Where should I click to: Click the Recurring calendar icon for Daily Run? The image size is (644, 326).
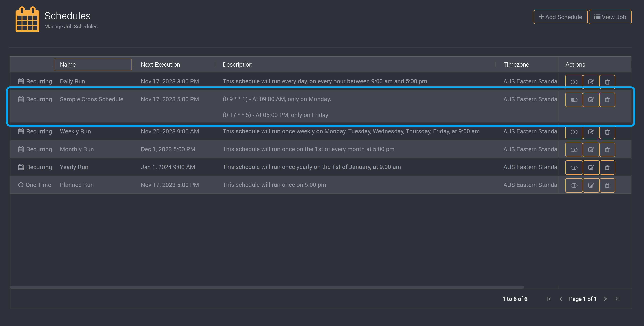click(x=21, y=81)
